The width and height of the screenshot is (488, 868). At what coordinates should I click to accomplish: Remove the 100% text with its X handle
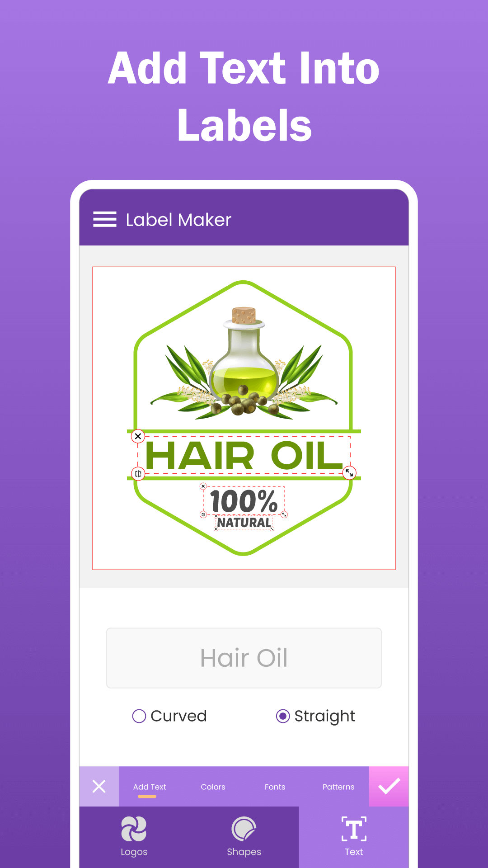(203, 486)
